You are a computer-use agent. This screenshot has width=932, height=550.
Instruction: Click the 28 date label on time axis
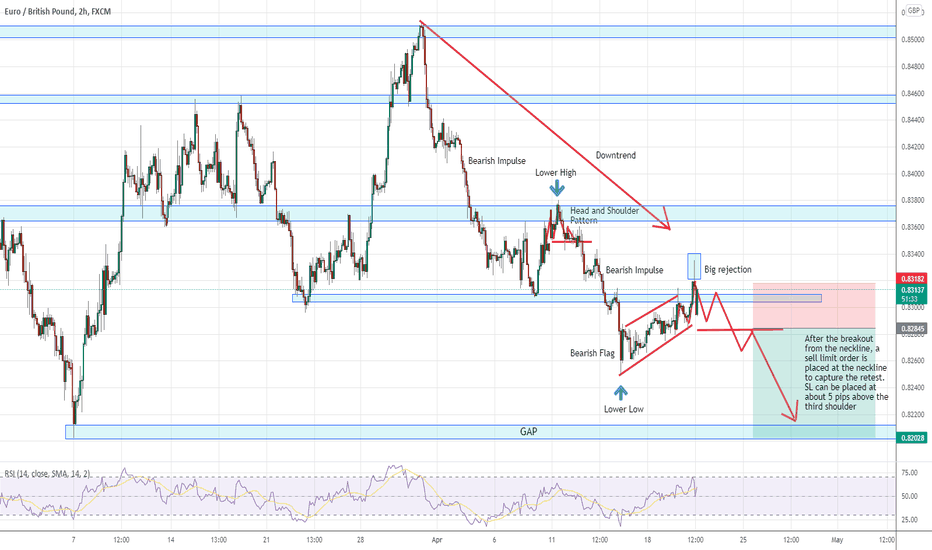click(361, 540)
